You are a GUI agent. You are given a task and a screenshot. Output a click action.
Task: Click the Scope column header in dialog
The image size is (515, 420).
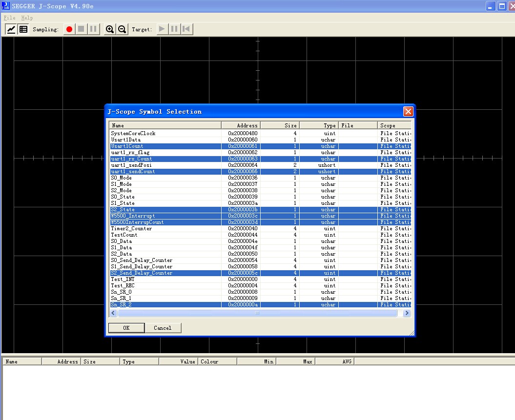[394, 125]
